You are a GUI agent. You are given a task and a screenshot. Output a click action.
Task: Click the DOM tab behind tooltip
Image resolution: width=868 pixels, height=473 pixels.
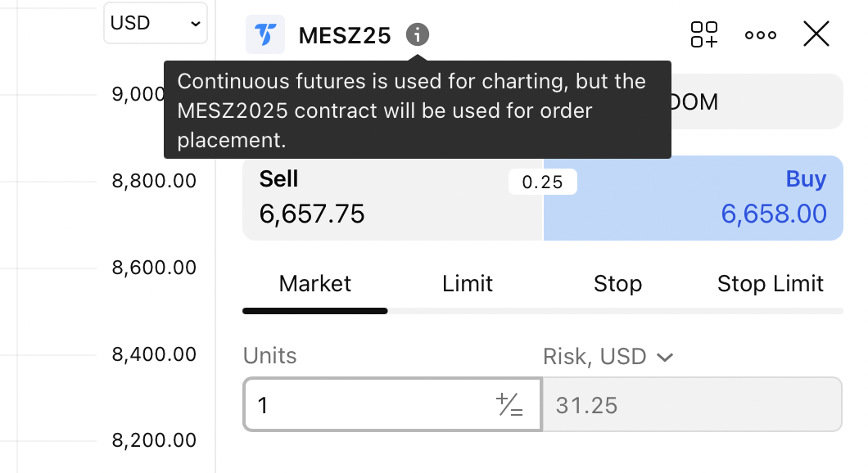pos(753,102)
